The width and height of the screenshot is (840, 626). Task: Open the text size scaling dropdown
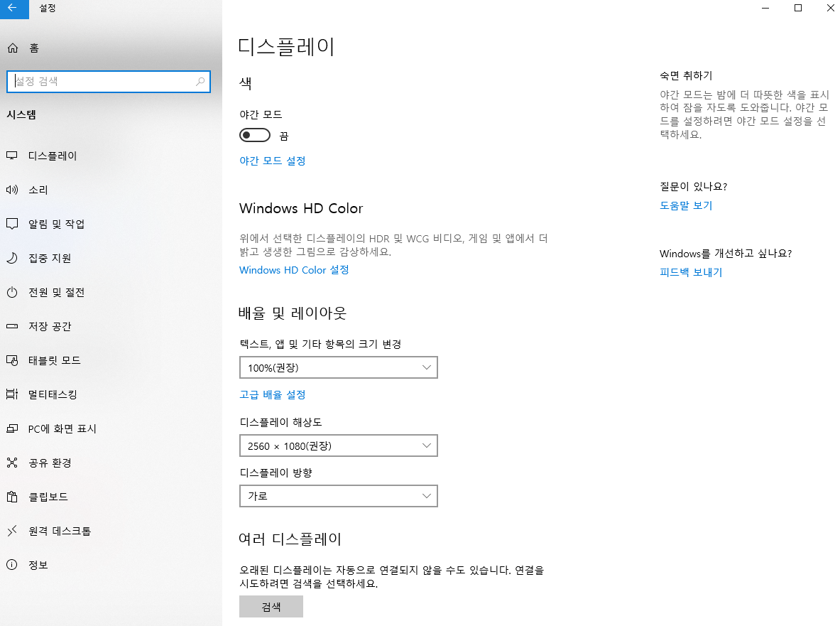339,367
